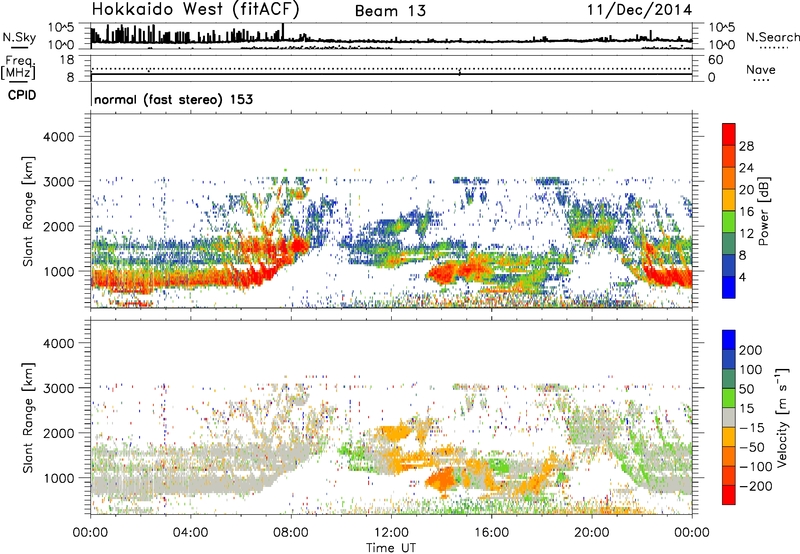Select the '16:00' time axis tick
This screenshot has height=554, width=800.
tap(491, 533)
